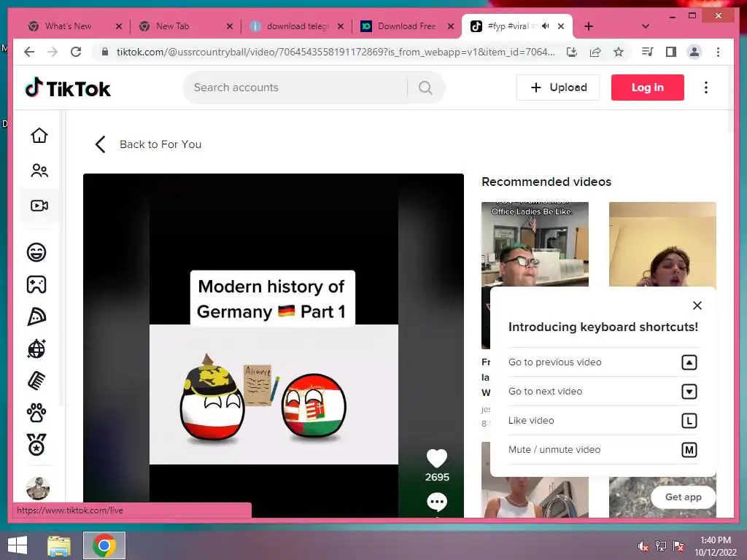Open the For You home icon in sidebar

point(39,136)
